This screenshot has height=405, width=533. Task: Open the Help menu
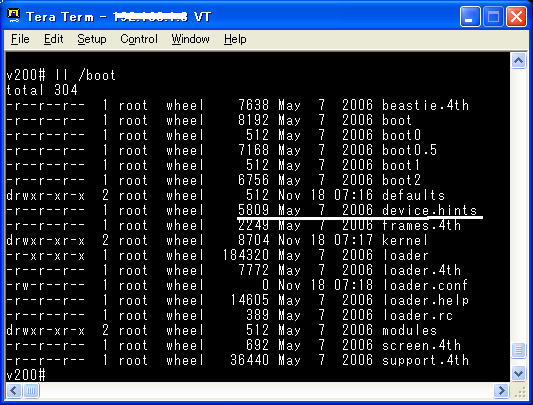click(x=235, y=39)
